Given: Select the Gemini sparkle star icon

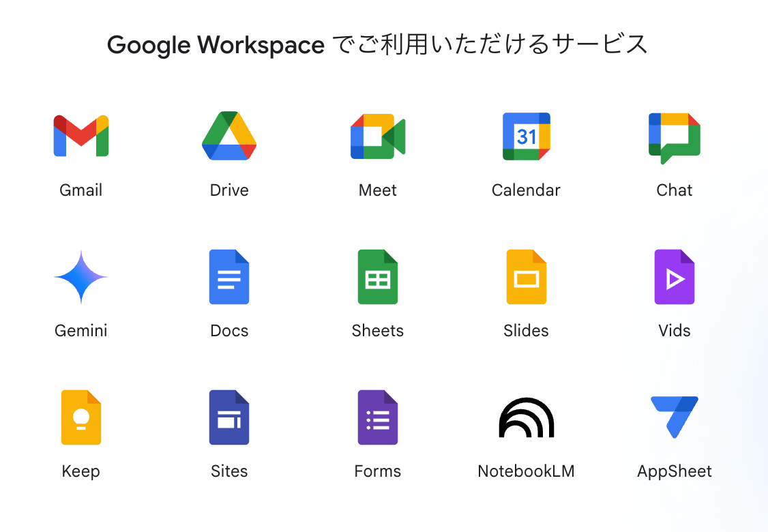Looking at the screenshot, I should click(x=80, y=277).
